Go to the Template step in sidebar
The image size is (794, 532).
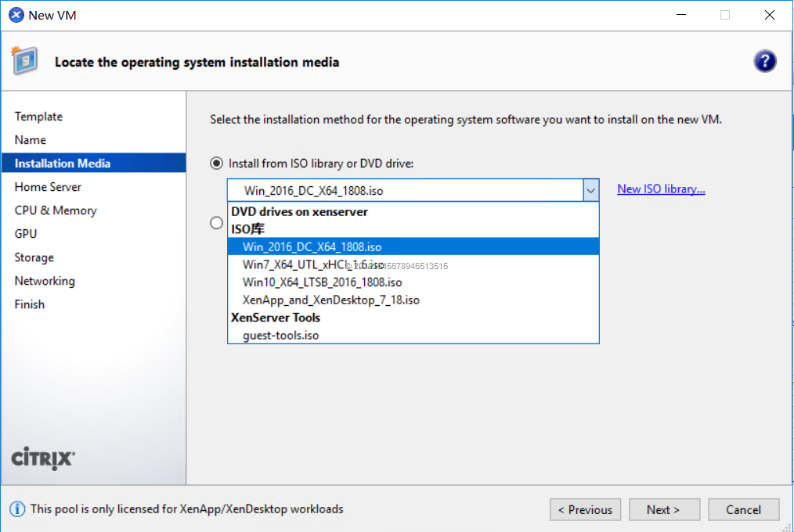click(38, 117)
